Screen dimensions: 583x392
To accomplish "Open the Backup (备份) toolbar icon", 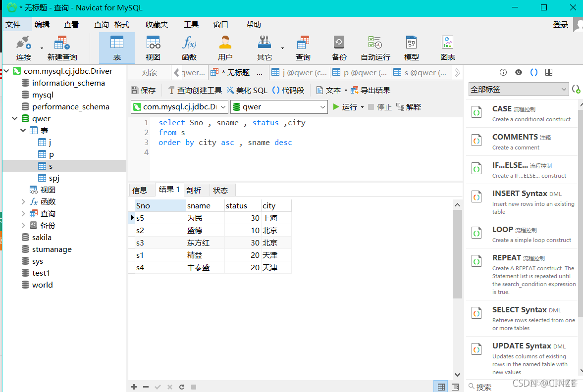I will pyautogui.click(x=339, y=48).
